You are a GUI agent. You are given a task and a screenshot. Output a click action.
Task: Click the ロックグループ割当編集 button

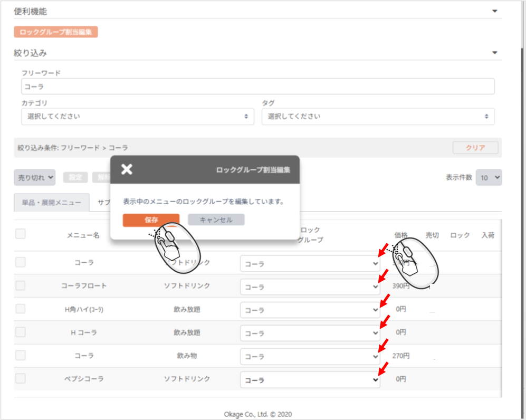click(x=56, y=32)
